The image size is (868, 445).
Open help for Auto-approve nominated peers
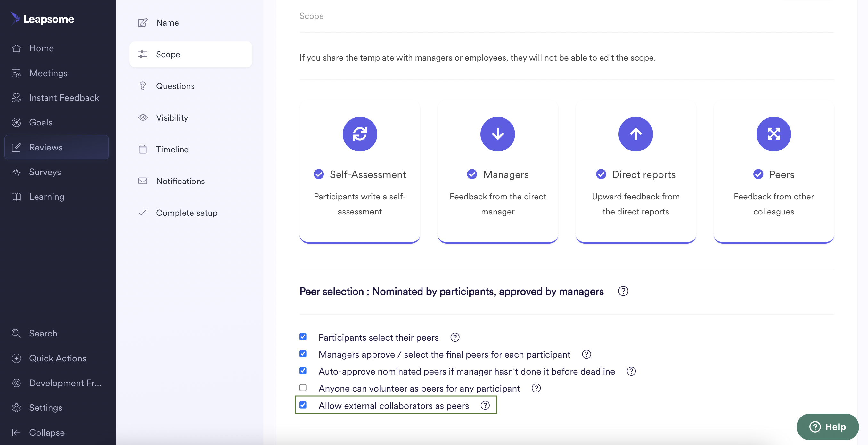pyautogui.click(x=631, y=371)
